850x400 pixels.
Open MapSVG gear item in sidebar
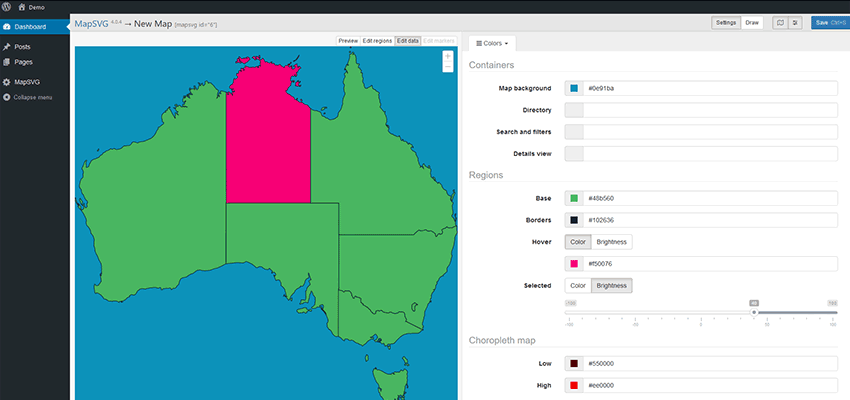point(26,81)
